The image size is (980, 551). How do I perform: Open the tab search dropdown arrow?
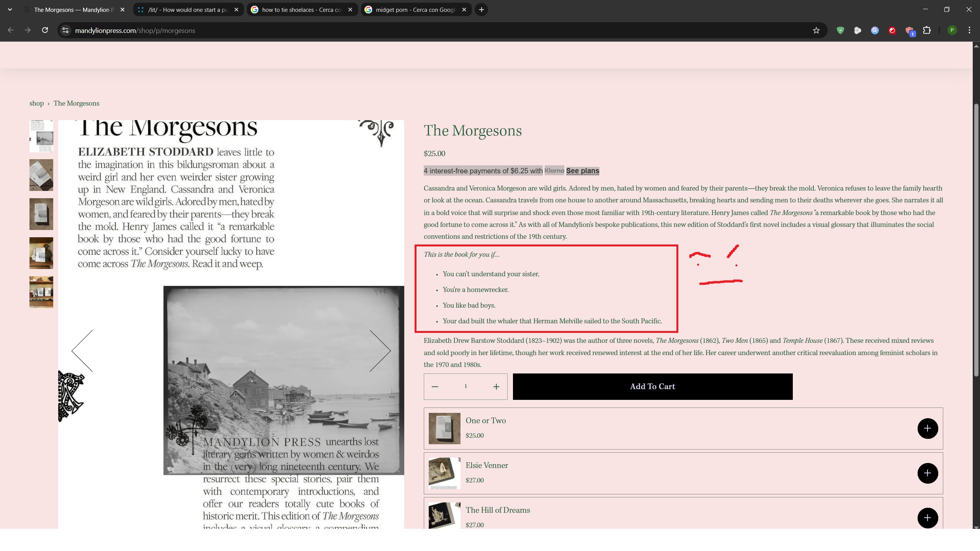click(x=10, y=10)
